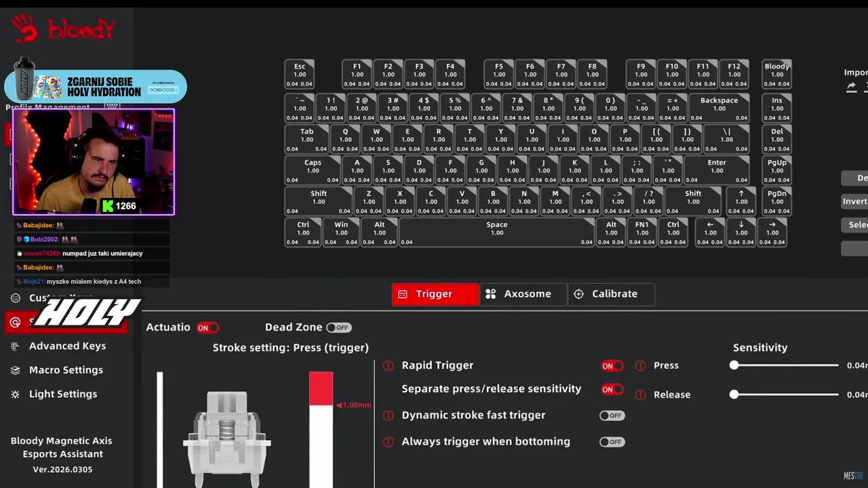Select the W key on keyboard
Viewport: 868px width, 488px height.
[376, 139]
